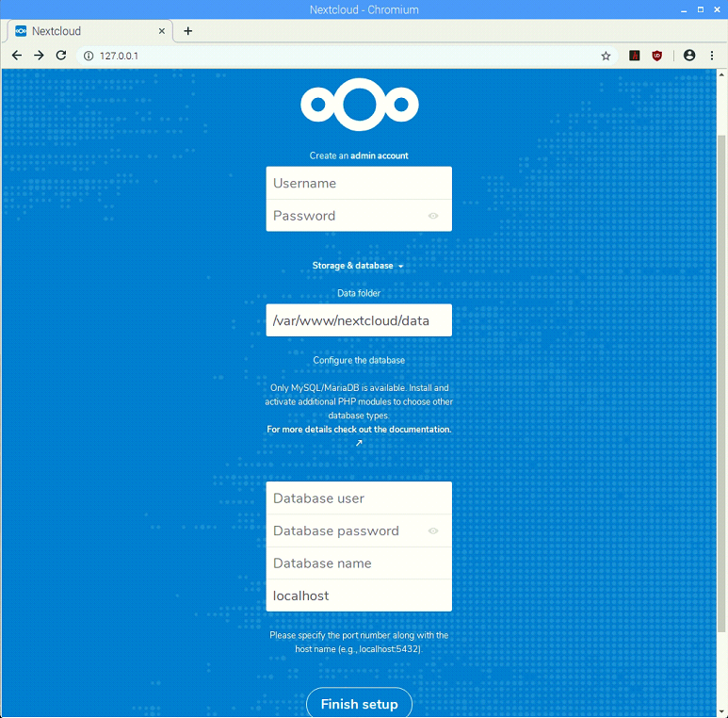Open the dark red extension icon in toolbar
The image size is (728, 718).
[x=634, y=56]
